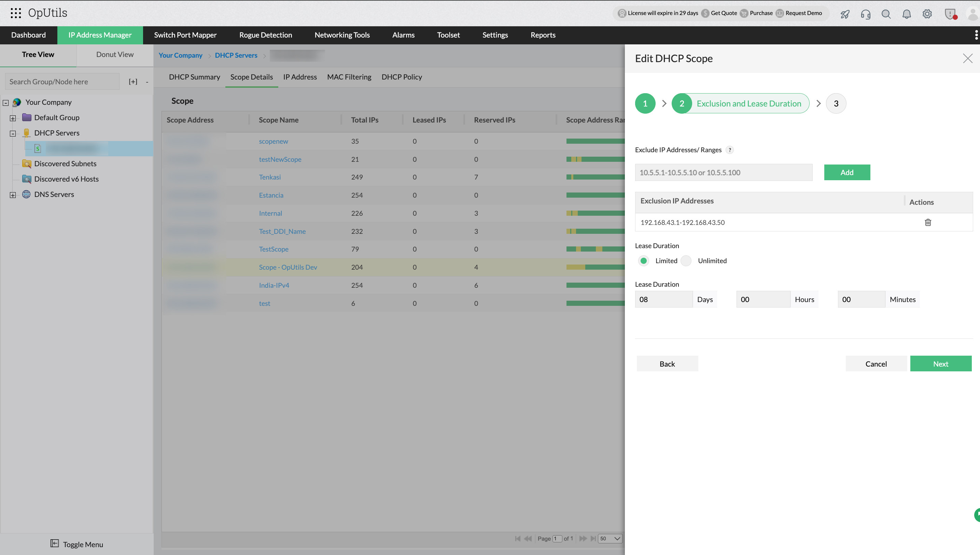
Task: Switch to the MAC Filtering tab
Action: (x=349, y=77)
